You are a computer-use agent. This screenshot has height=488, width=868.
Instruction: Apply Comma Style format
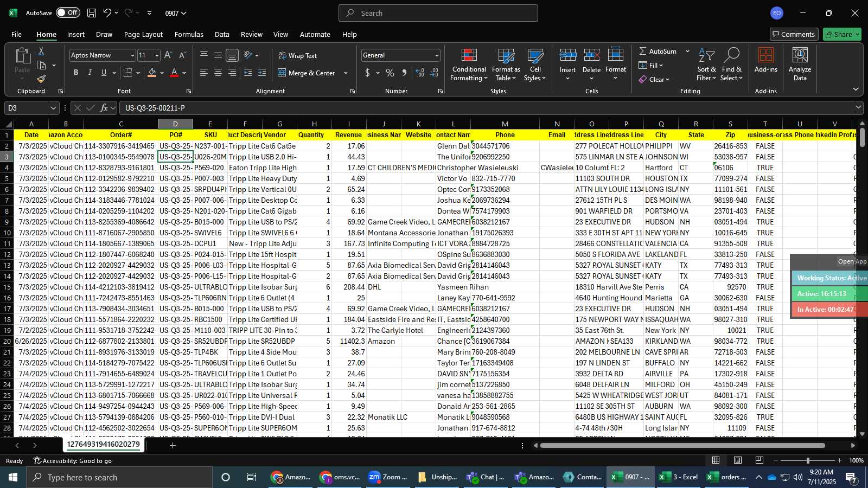click(404, 73)
